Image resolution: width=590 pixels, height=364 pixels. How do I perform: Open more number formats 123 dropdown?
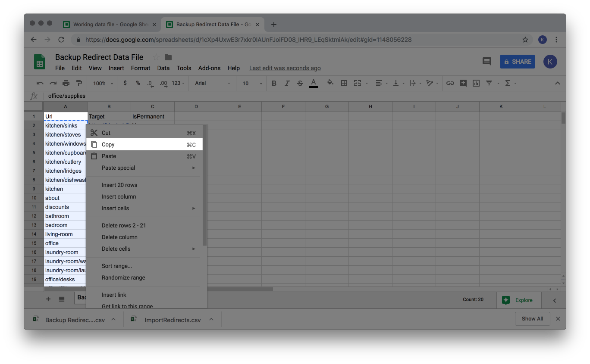pyautogui.click(x=178, y=83)
